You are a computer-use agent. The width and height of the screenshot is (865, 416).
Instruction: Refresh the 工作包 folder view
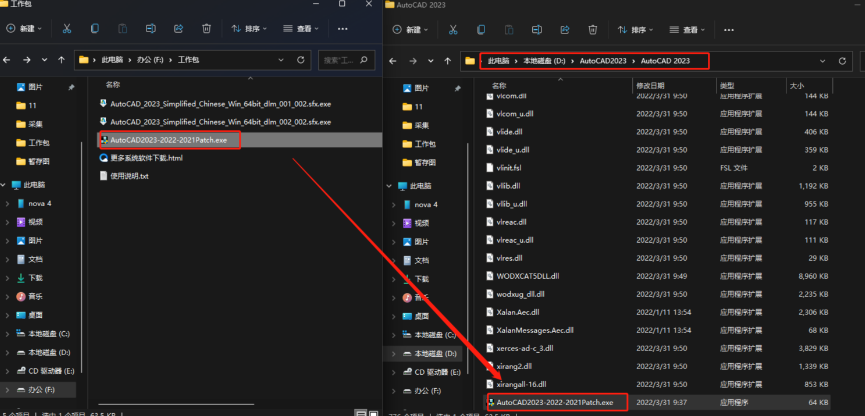pyautogui.click(x=300, y=60)
